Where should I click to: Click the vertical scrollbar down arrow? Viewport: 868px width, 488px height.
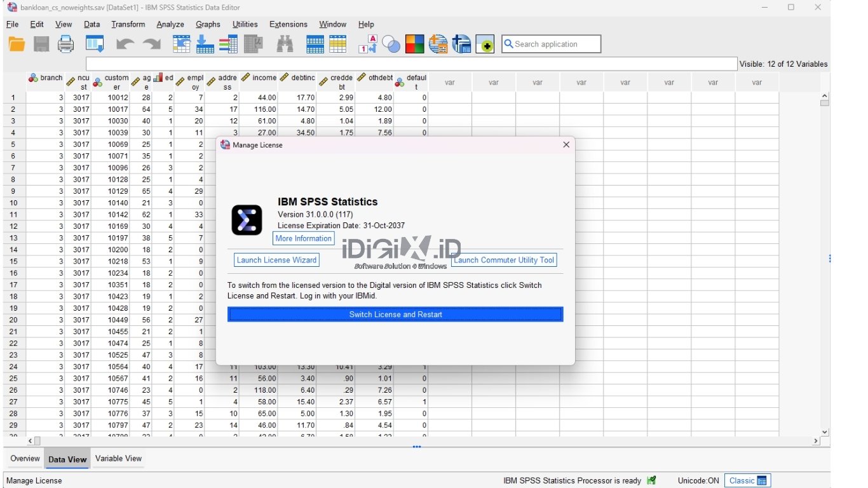[825, 432]
